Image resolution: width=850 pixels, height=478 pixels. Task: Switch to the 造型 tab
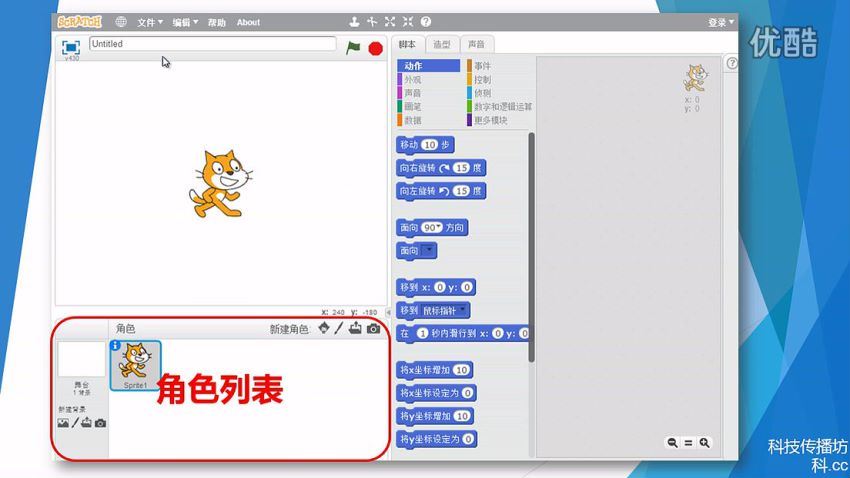pyautogui.click(x=442, y=44)
